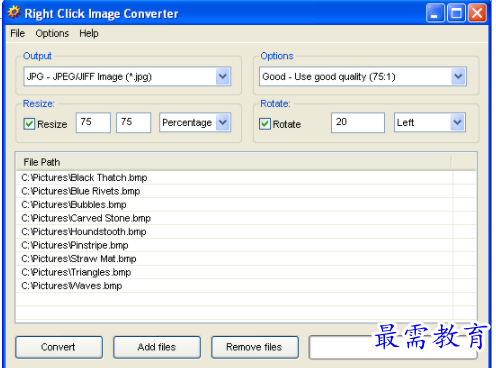
Task: Toggle the Rotate checkbox
Action: tap(265, 124)
